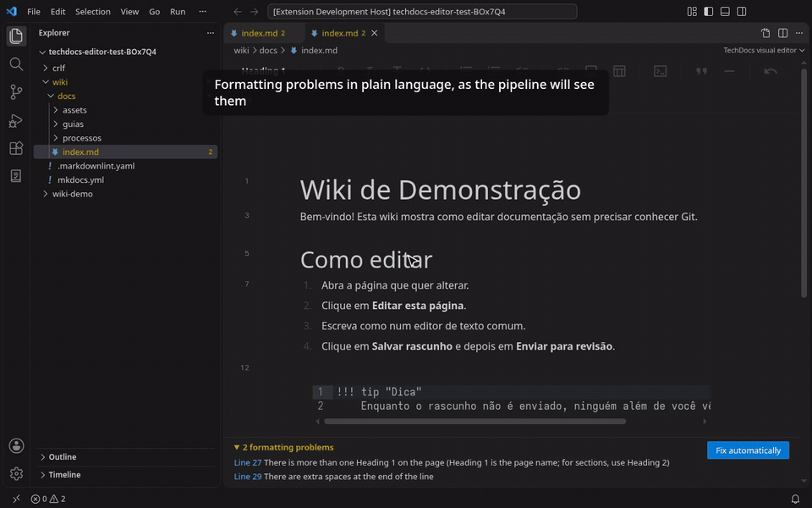Switch to the first index.md tab
This screenshot has height=508, width=812.
point(264,33)
